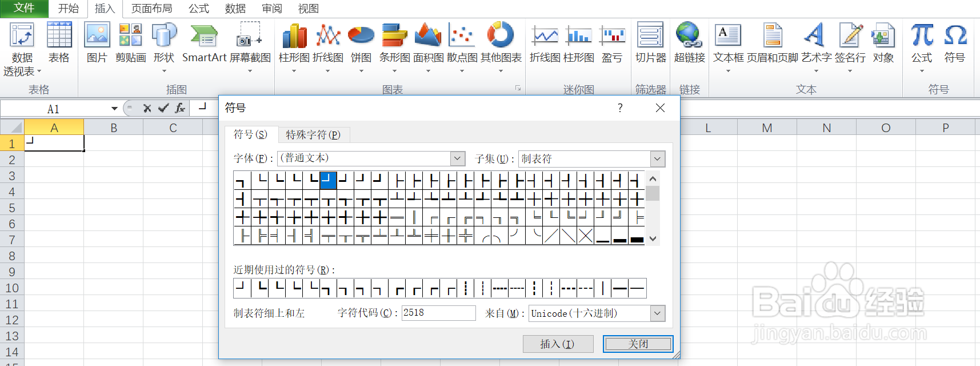Screen dimensions: 980x366
Task: Click the dialog help question mark
Action: tap(620, 108)
